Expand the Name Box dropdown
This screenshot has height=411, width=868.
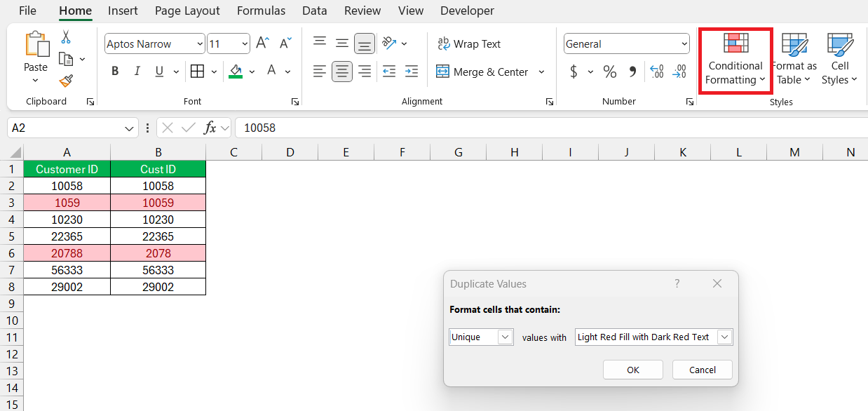[130, 128]
